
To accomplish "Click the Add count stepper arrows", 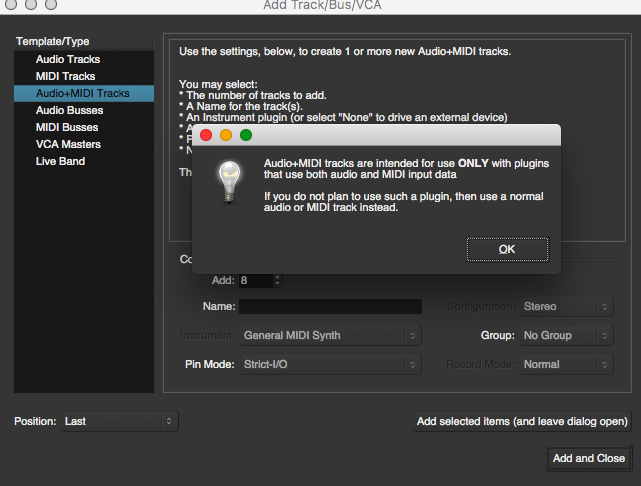I will pos(277,281).
